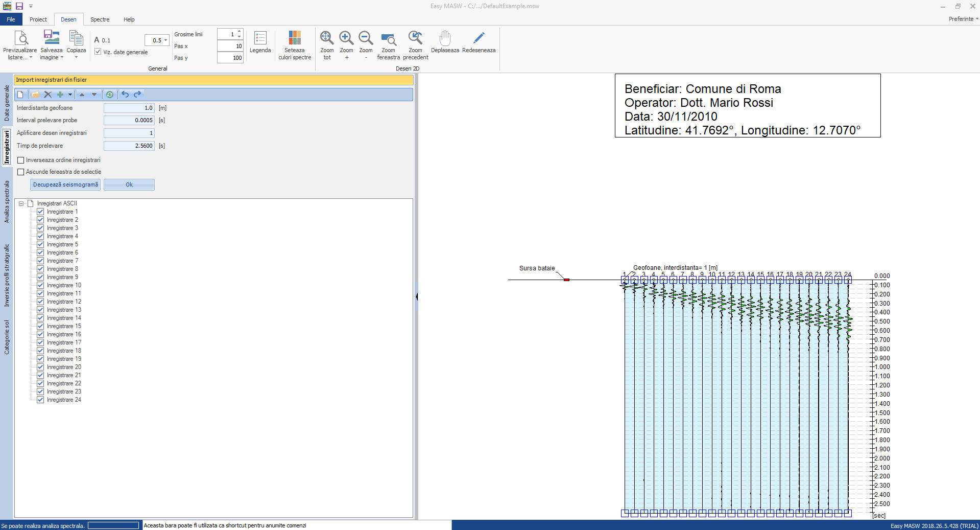Click the Copiaza icon
980x530 pixels.
pyautogui.click(x=76, y=38)
